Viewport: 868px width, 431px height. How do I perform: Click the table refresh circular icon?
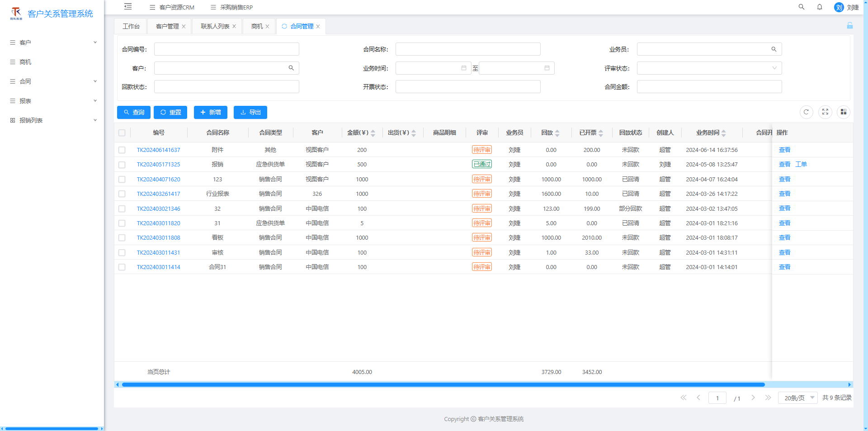[x=806, y=112]
